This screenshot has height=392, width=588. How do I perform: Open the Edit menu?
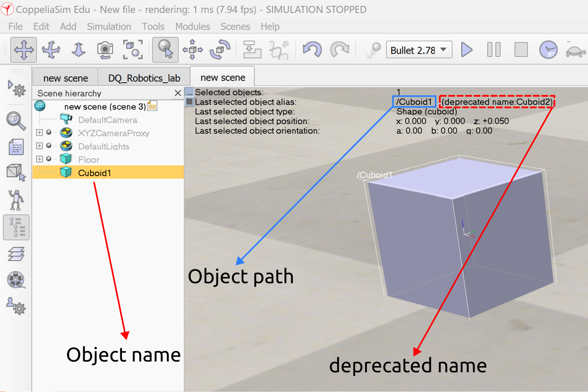(x=41, y=27)
